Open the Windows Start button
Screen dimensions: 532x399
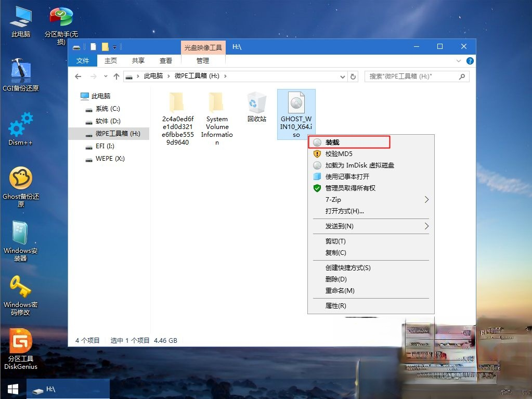13,389
